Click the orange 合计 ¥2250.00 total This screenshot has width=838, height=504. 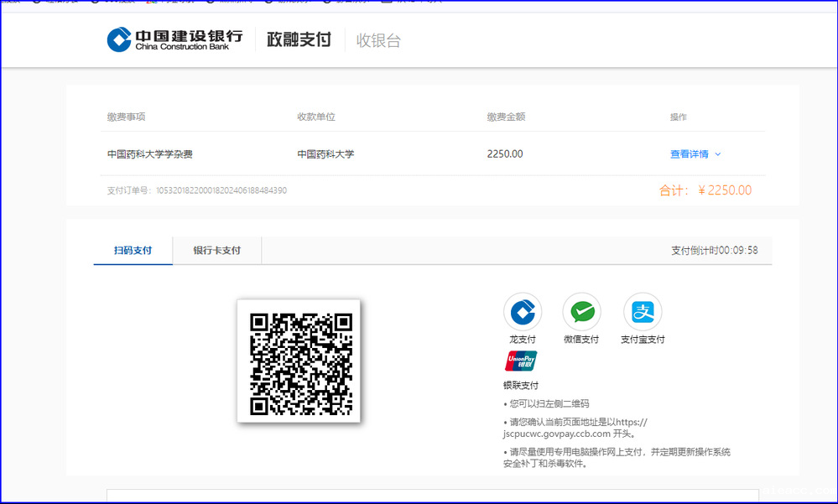tap(705, 190)
